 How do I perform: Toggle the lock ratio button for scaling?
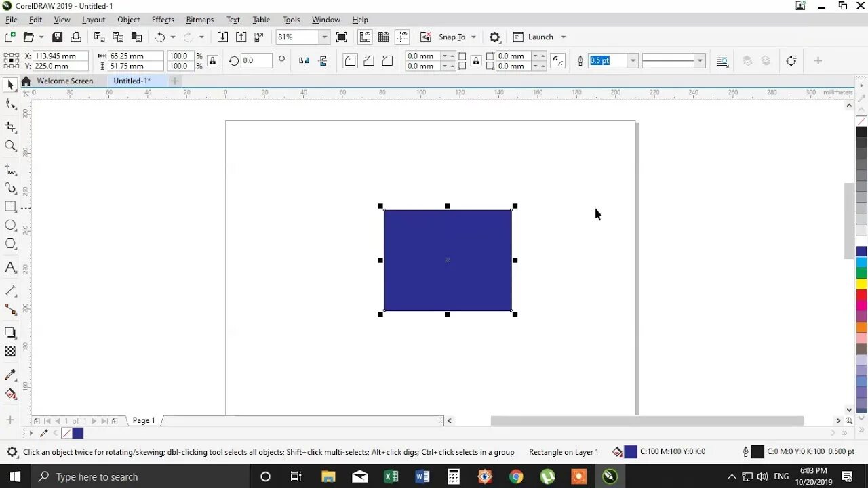(x=212, y=61)
